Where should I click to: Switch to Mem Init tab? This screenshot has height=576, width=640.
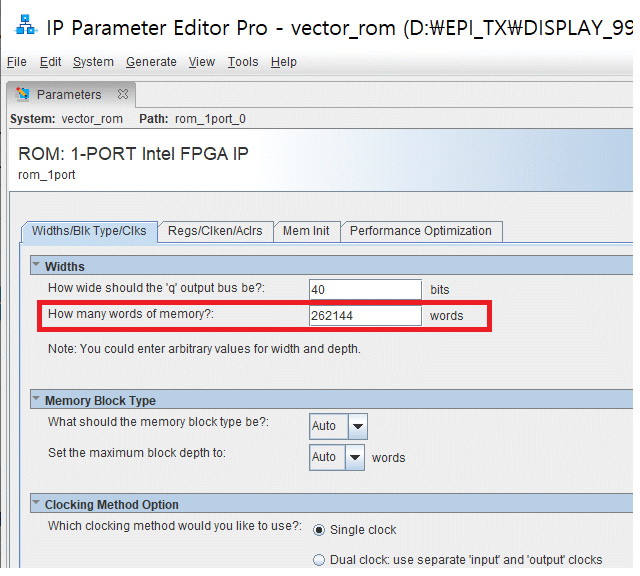[306, 231]
